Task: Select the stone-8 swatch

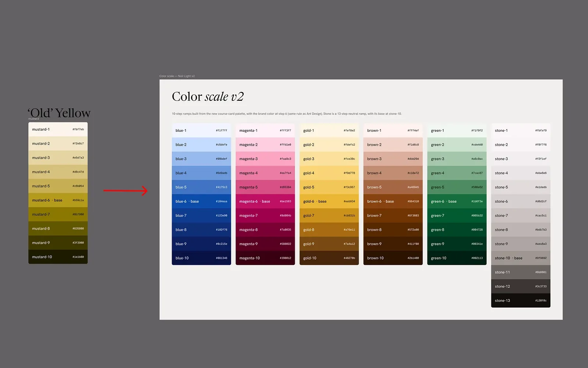Action: [521, 230]
